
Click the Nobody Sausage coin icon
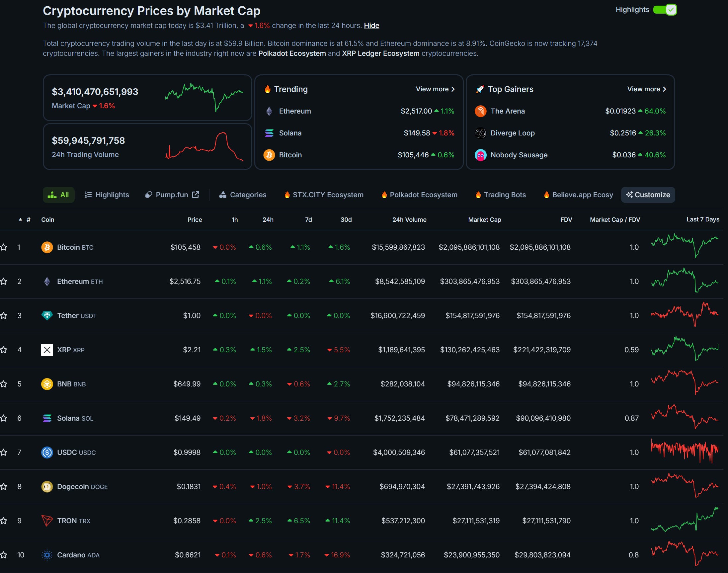[480, 155]
